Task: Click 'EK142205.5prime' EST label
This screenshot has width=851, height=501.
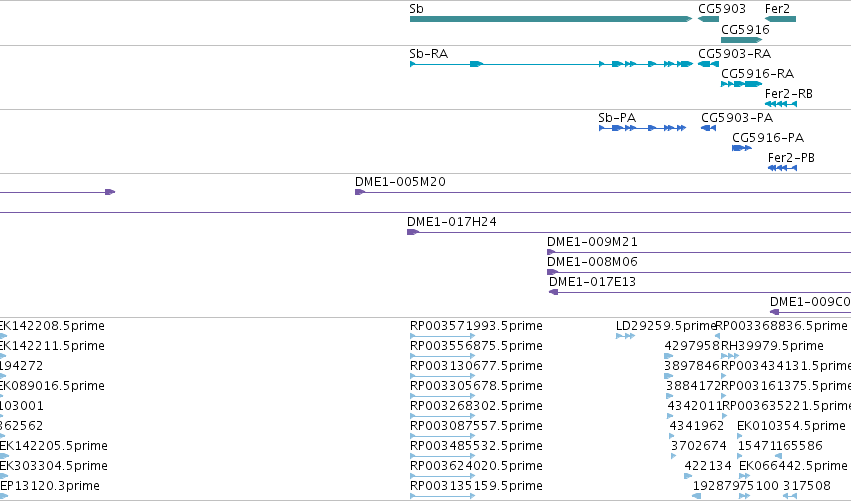Action: tap(54, 446)
